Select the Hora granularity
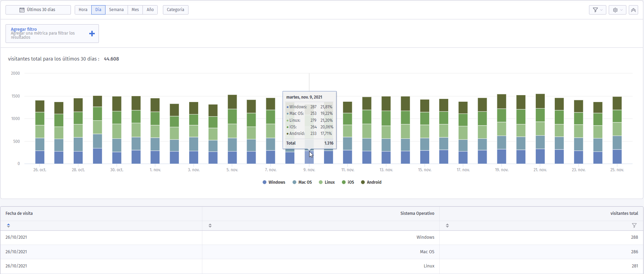Viewport: 644px width, 274px height. (x=83, y=10)
